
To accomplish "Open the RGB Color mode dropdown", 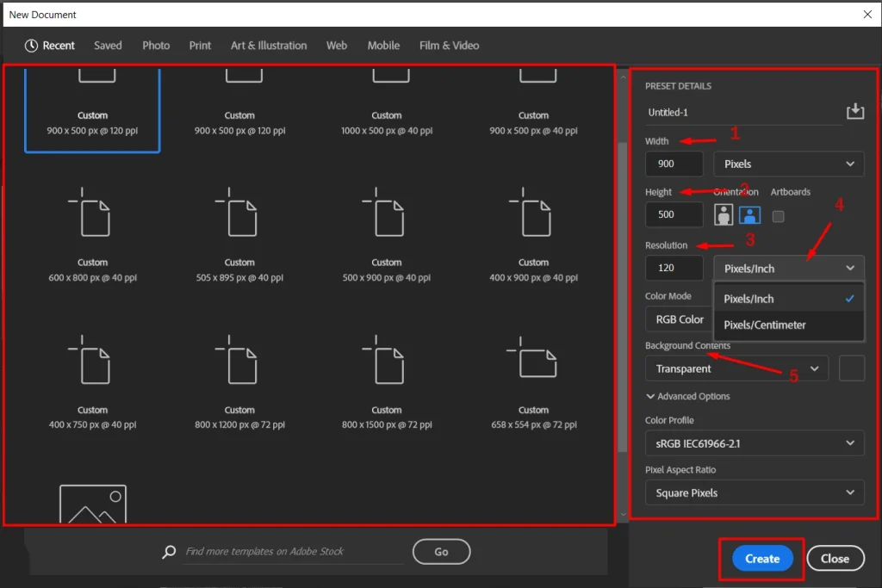I will (679, 319).
